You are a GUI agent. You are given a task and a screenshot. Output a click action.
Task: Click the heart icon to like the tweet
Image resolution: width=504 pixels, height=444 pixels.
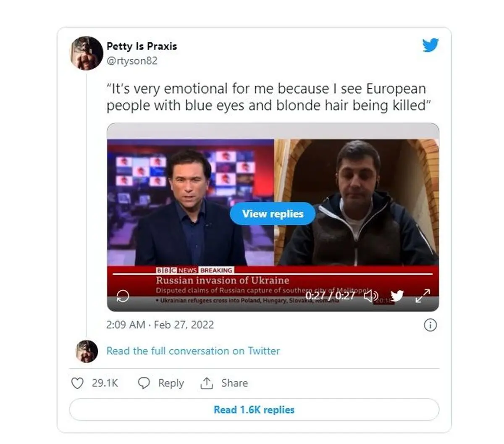point(77,383)
